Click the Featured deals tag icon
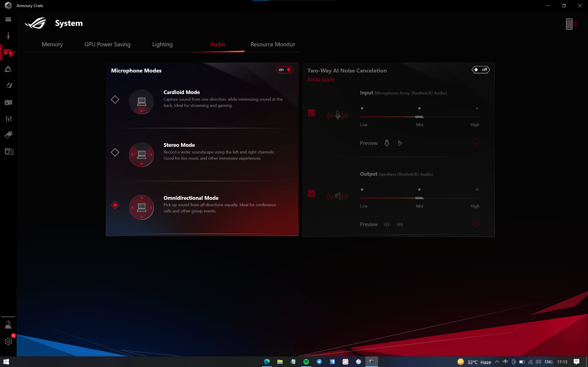 (x=8, y=135)
